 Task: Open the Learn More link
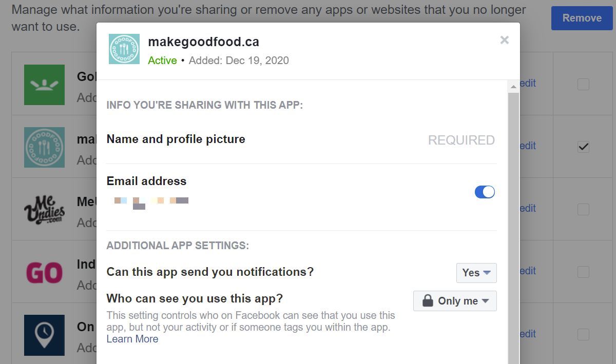pos(132,338)
